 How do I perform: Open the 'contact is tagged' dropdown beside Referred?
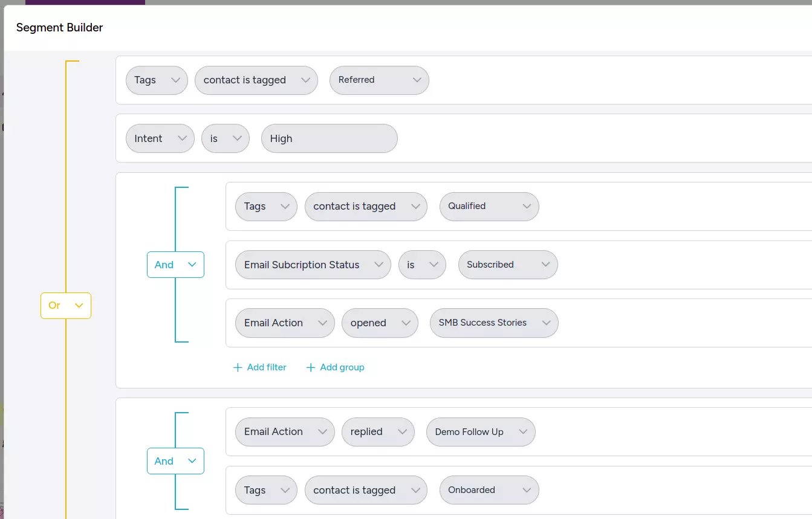[256, 80]
